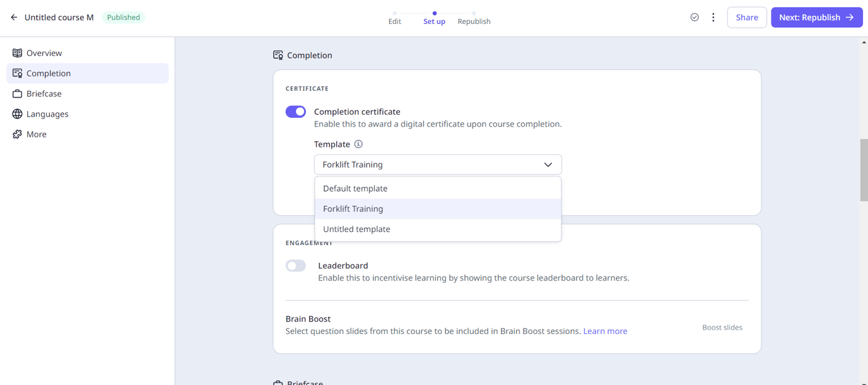Open the checkmark status icon in header

click(x=695, y=17)
